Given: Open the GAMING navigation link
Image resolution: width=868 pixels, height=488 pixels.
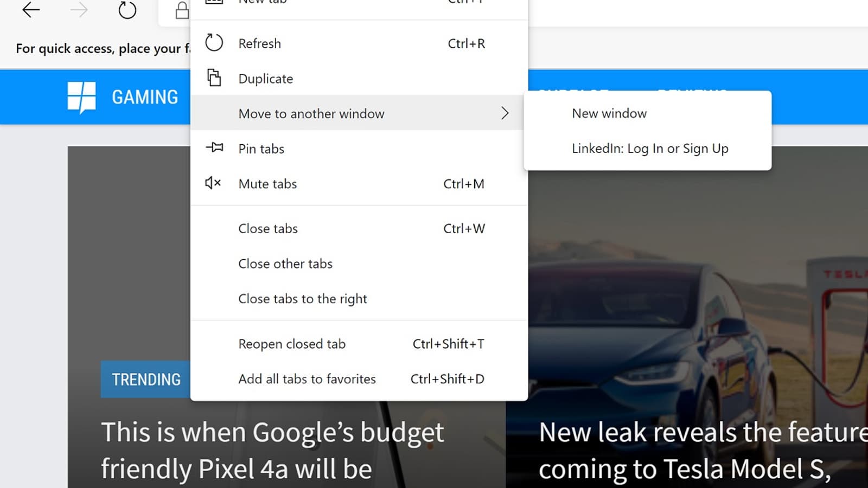Looking at the screenshot, I should point(145,98).
